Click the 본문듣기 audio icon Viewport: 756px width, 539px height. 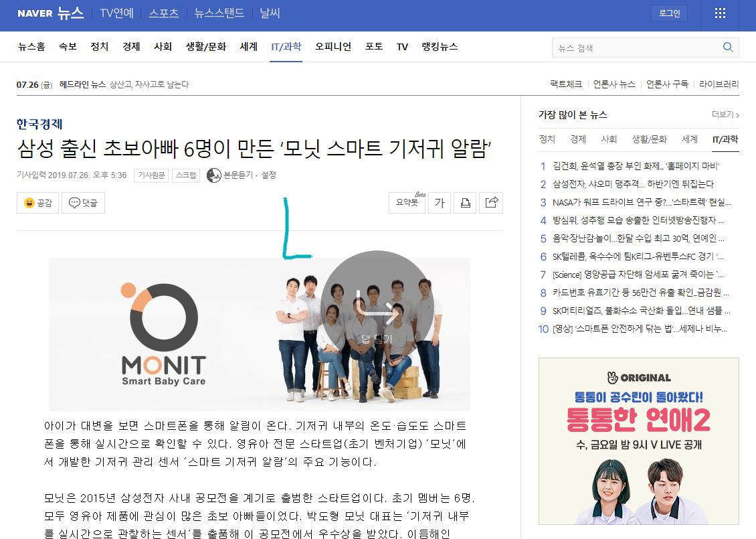pos(213,175)
